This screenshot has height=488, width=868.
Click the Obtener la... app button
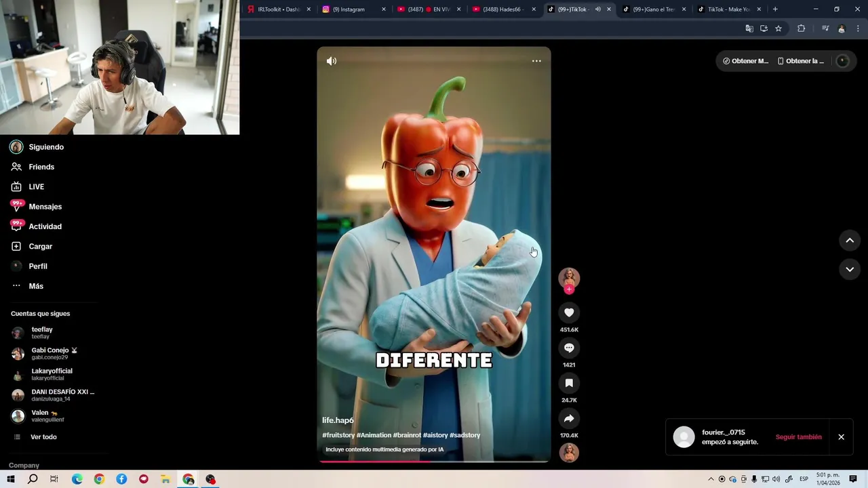[x=801, y=61]
